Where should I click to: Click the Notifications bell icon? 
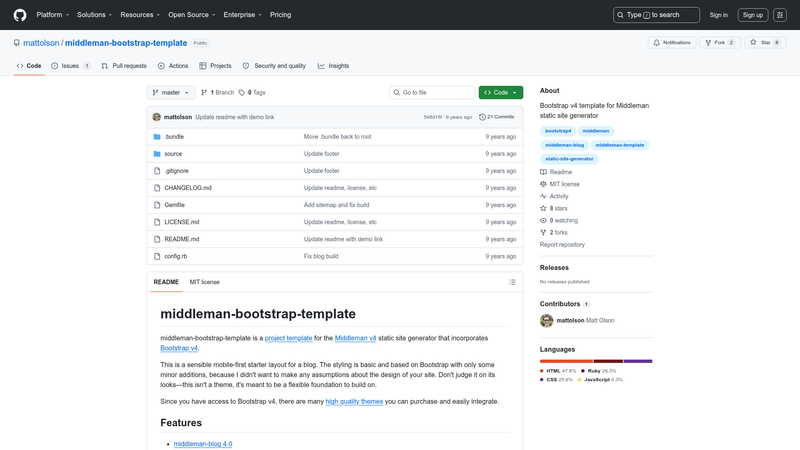click(x=657, y=42)
